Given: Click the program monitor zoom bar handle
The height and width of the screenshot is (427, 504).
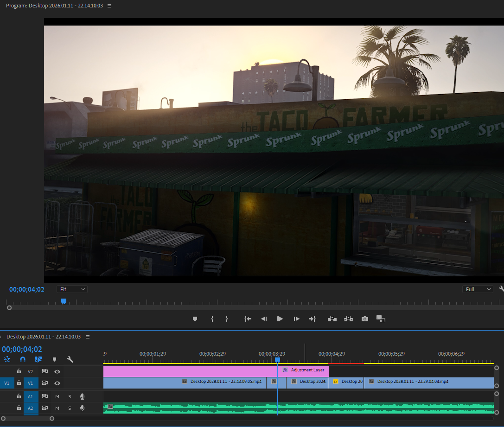Looking at the screenshot, I should coord(9,307).
